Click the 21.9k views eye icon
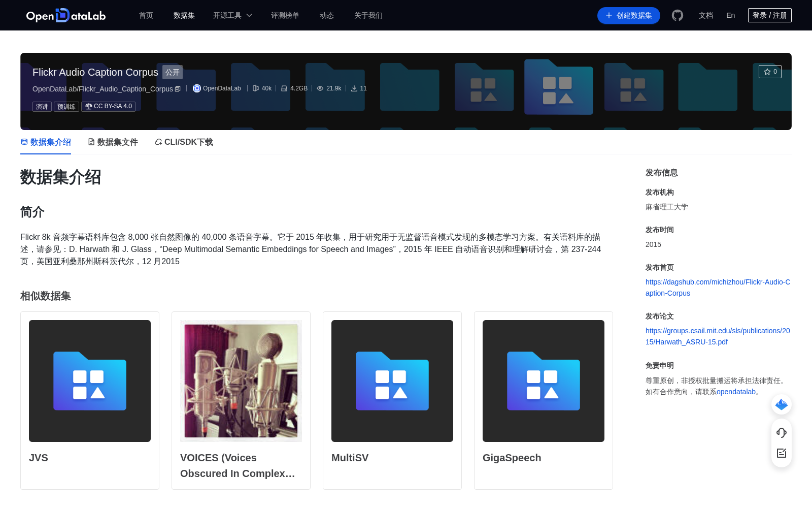Viewport: 812px width, 508px height. [x=320, y=88]
